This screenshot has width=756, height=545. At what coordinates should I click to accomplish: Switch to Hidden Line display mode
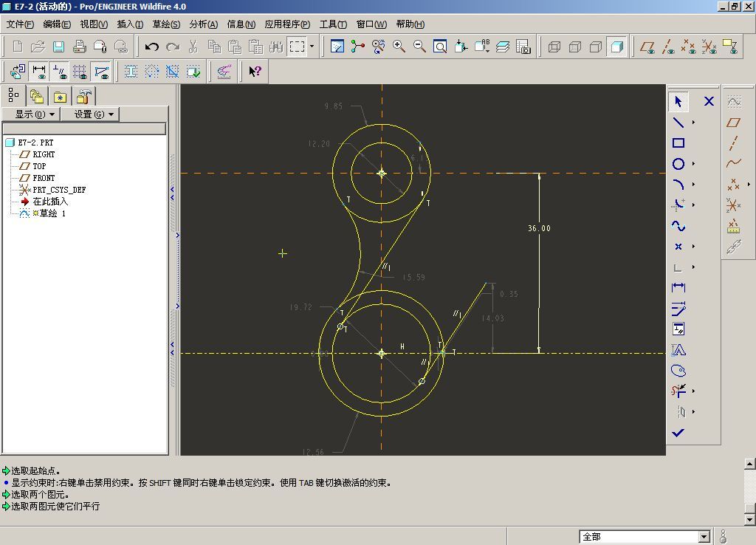tap(575, 47)
